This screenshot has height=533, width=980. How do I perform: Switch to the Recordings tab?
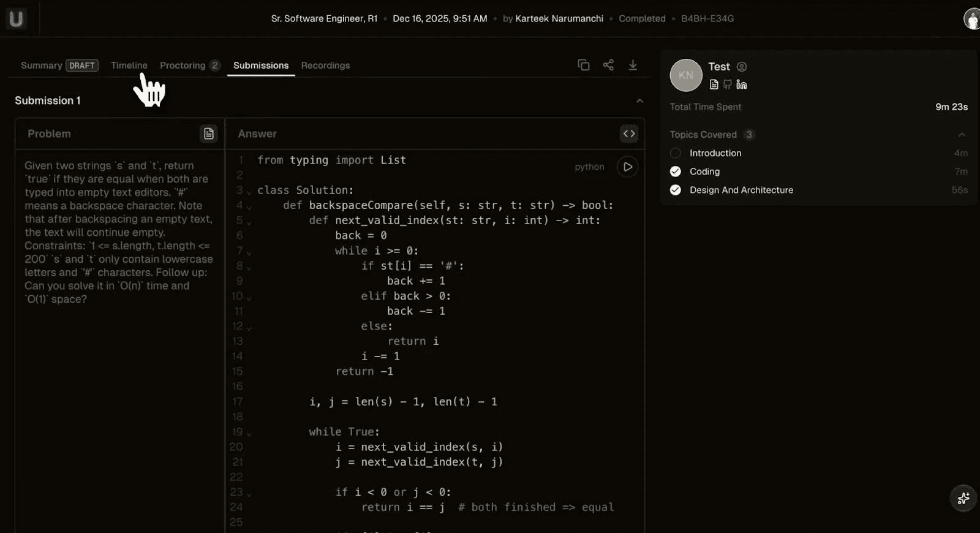coord(325,66)
